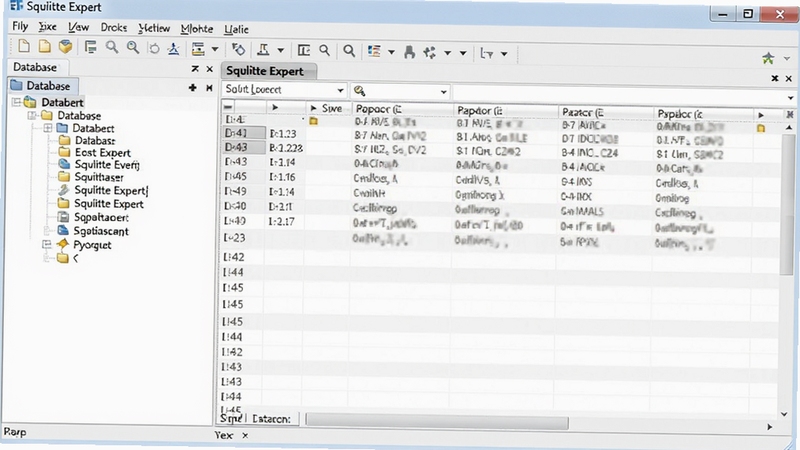Click the flask stamp toolbar icon
Screen dimensions: 800x450
[x=263, y=49]
